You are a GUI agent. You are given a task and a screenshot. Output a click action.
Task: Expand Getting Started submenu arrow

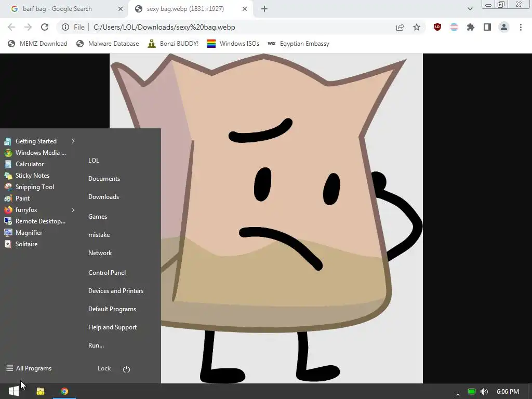pos(73,141)
